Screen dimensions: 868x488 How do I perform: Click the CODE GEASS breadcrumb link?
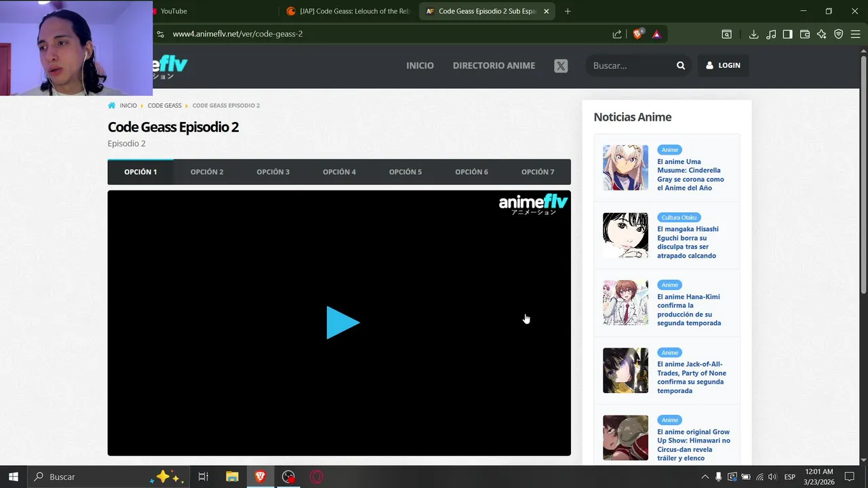tap(165, 106)
